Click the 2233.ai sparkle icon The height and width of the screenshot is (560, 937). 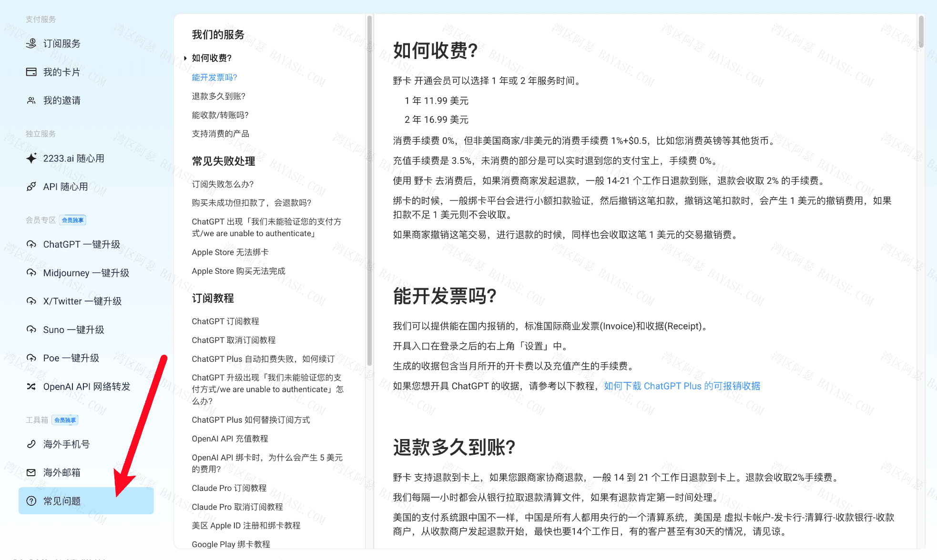31,158
